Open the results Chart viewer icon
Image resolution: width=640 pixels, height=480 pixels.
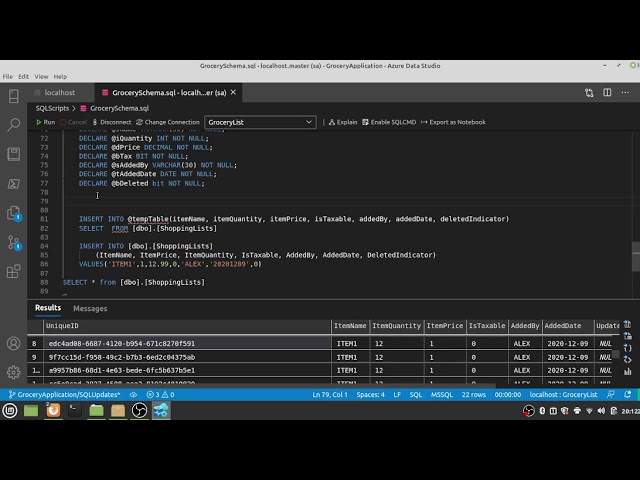click(x=627, y=371)
